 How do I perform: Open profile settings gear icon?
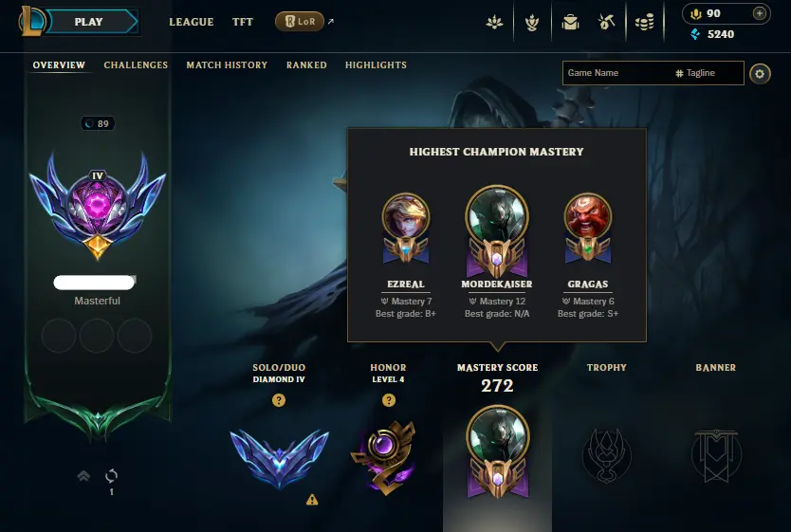[760, 74]
